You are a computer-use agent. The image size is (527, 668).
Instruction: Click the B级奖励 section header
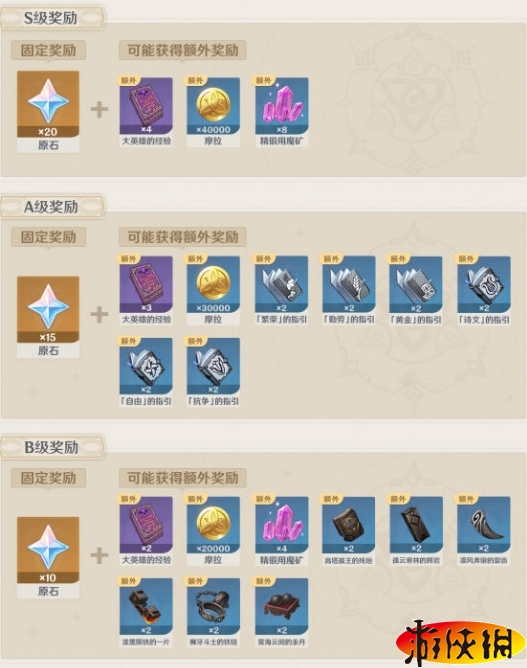coord(51,447)
